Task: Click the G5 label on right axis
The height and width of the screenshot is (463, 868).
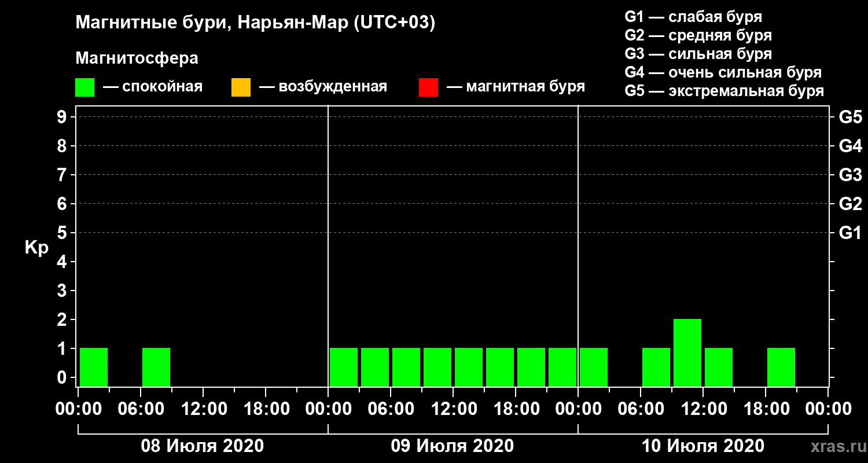Action: pos(850,117)
